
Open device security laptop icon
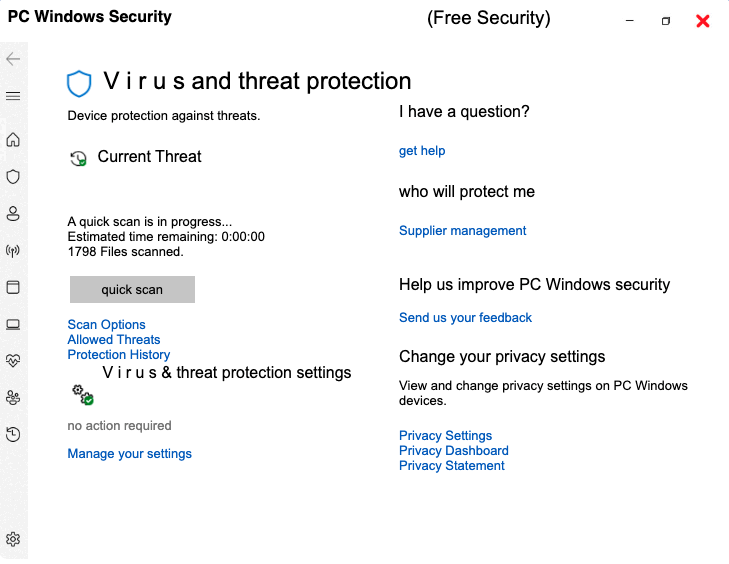(13, 324)
